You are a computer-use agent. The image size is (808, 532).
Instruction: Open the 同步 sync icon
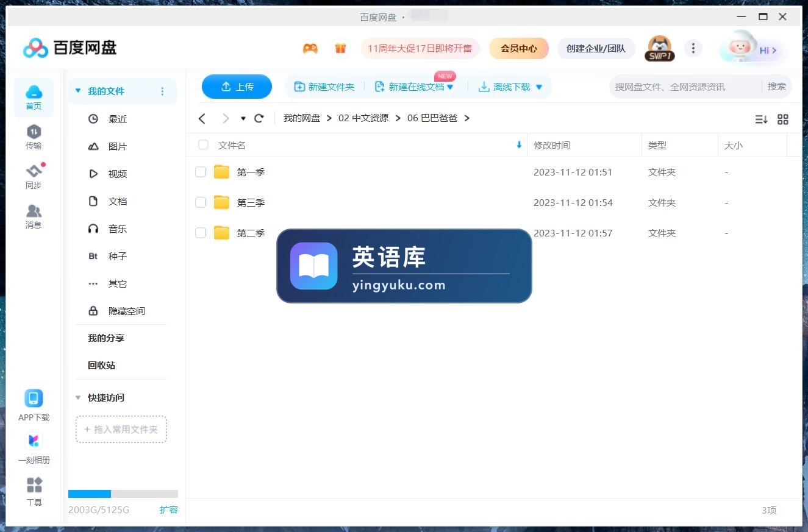34,171
